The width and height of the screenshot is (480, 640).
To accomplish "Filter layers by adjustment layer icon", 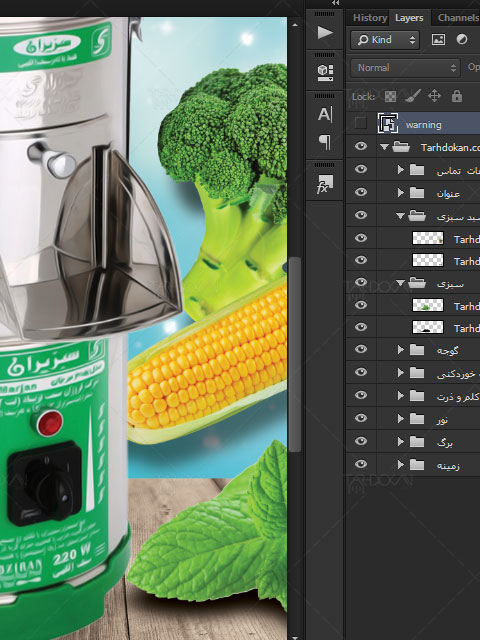I will coord(462,39).
